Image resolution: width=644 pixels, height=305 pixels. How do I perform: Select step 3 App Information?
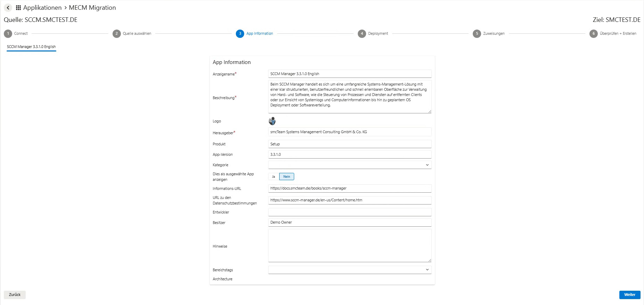point(255,34)
